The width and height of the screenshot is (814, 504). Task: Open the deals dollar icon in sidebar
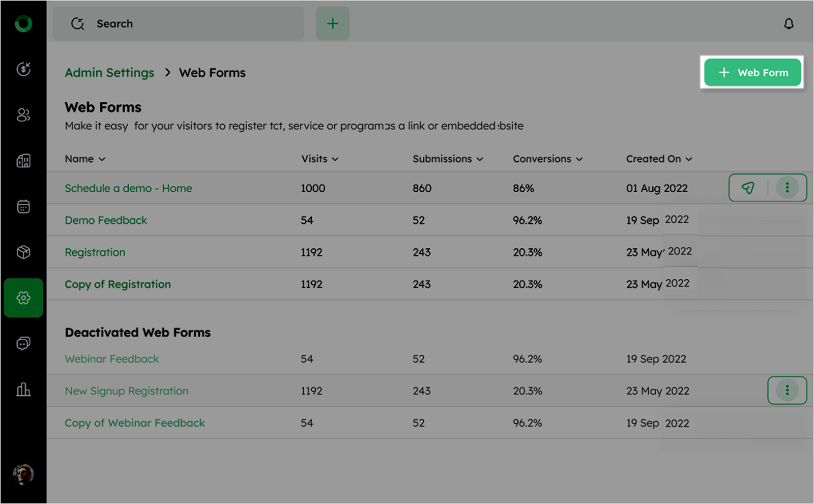click(23, 69)
